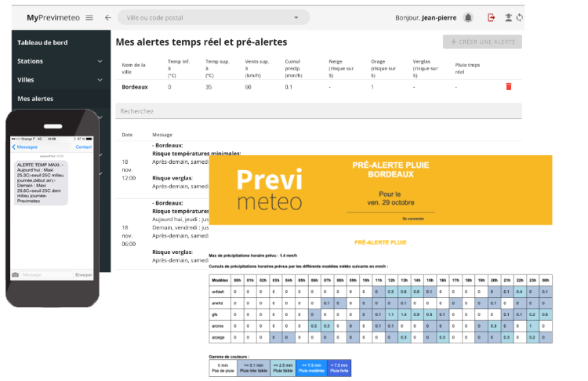Click the 'Pluie modérée' legend swatch

click(x=311, y=368)
